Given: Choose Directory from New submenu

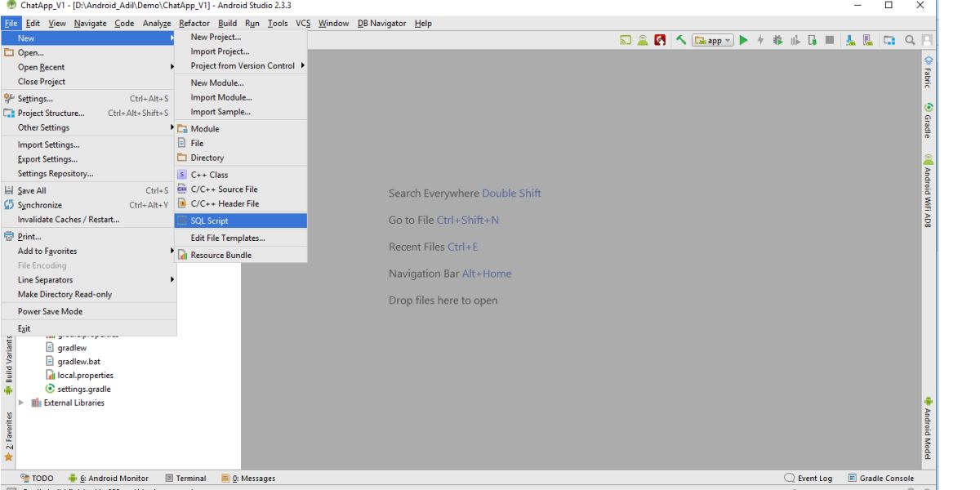Looking at the screenshot, I should point(241,158).
